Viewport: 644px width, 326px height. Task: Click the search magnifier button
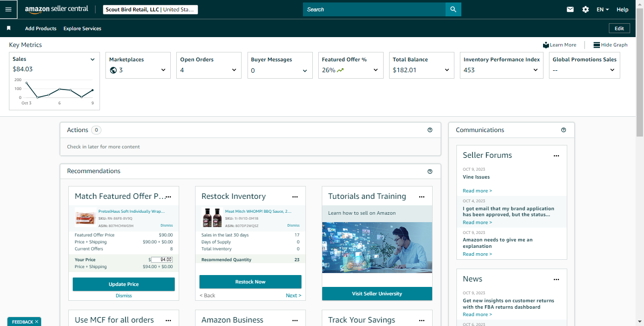pyautogui.click(x=453, y=9)
